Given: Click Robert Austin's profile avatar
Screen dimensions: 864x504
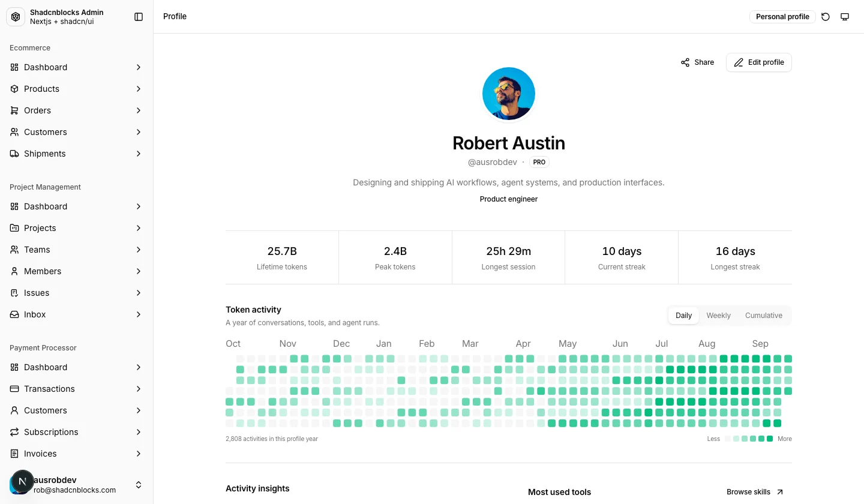Looking at the screenshot, I should (x=509, y=94).
